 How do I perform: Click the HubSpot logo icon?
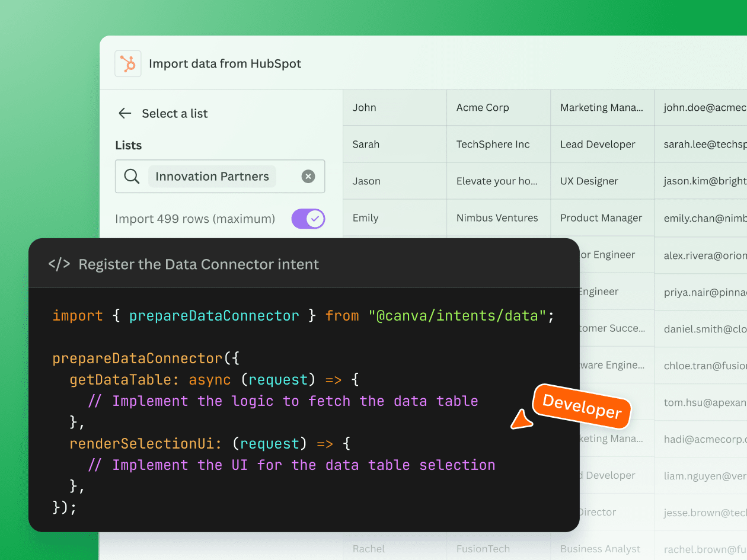(128, 63)
